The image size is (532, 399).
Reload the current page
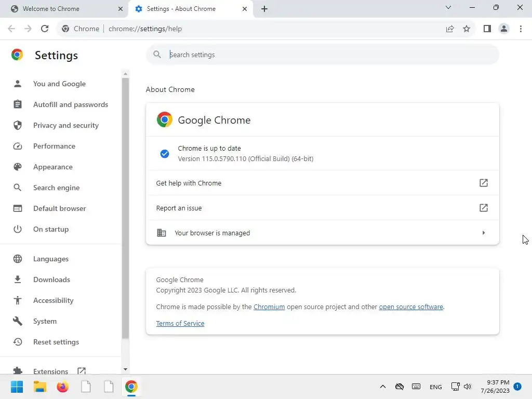click(45, 29)
